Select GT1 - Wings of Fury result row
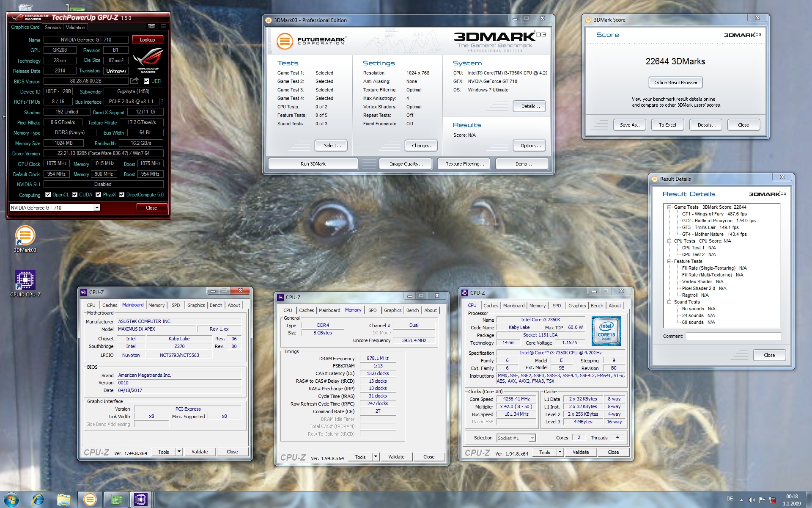This screenshot has width=812, height=508. [714, 214]
